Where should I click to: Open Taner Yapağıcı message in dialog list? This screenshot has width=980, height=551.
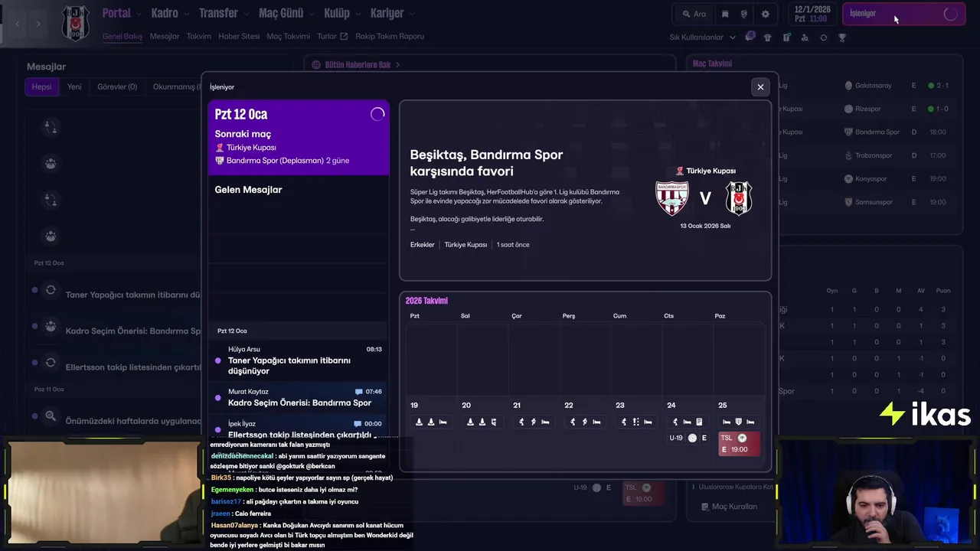point(299,360)
